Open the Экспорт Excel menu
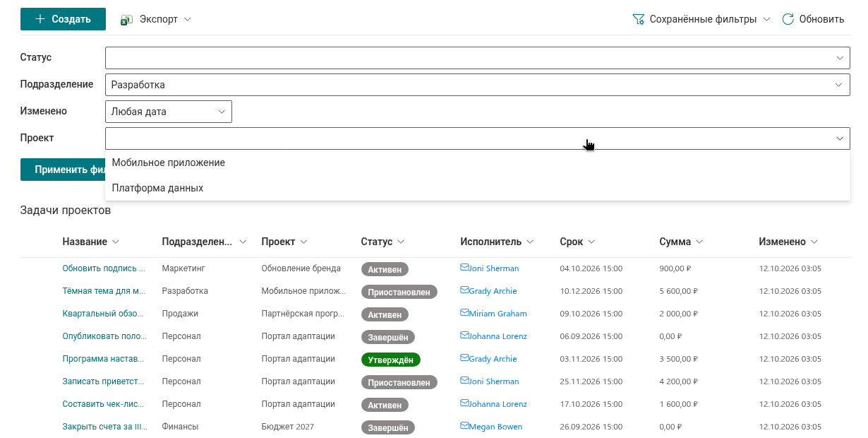The height and width of the screenshot is (438, 868). click(156, 19)
